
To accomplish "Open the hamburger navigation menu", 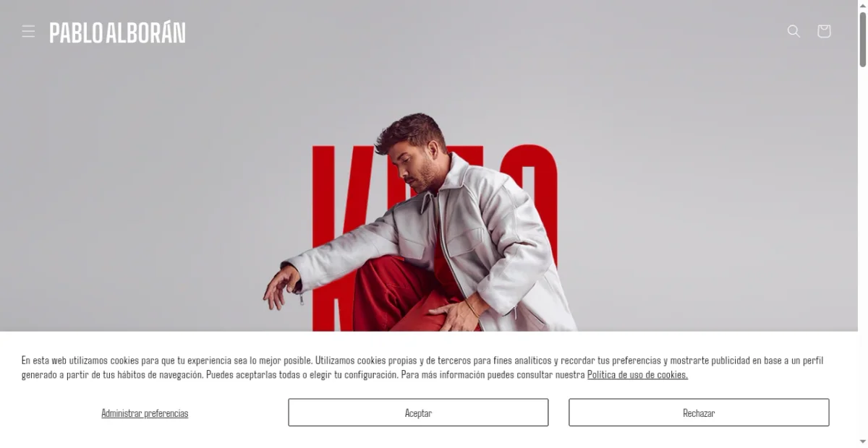I will click(x=28, y=31).
